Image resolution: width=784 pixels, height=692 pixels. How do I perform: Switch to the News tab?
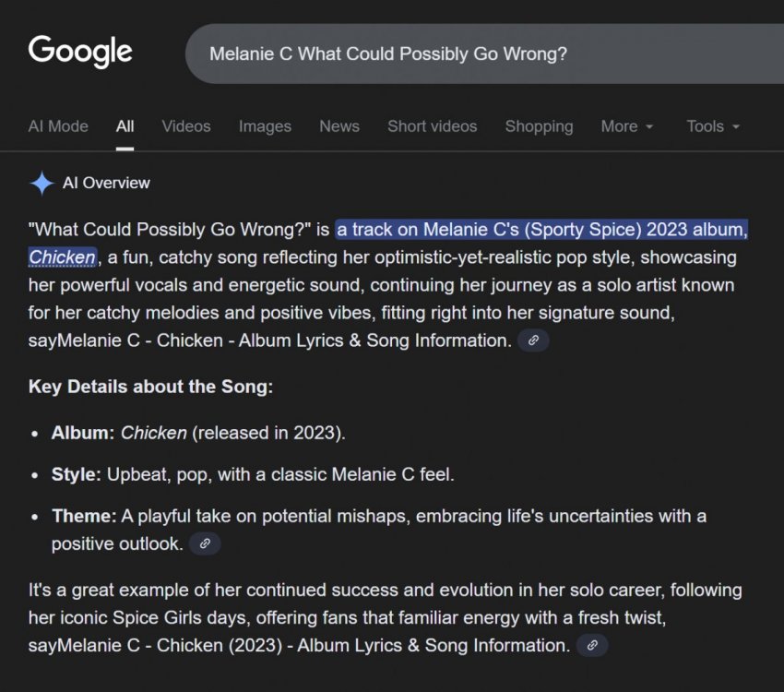339,126
